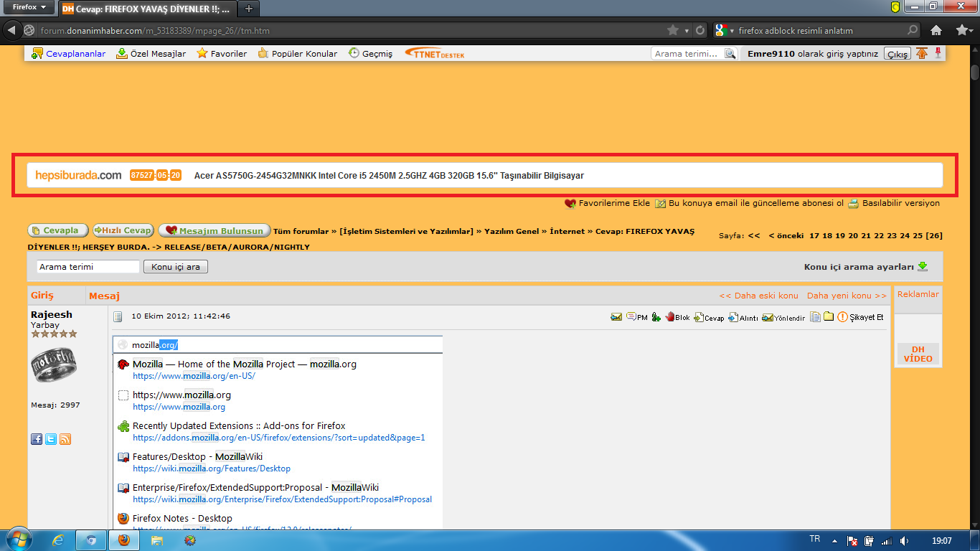This screenshot has width=980, height=551.
Task: Open Rajeesh user profile name
Action: [x=52, y=314]
